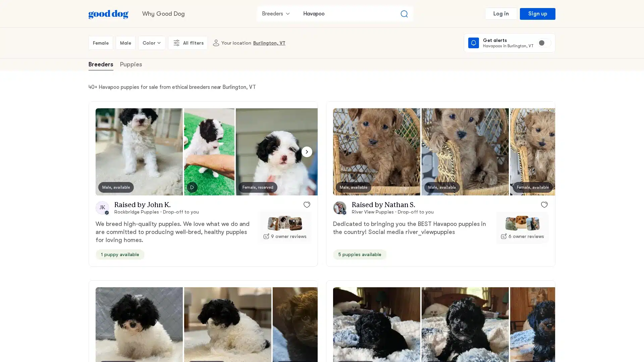Click 1 puppy available badge
This screenshot has width=644, height=362.
click(x=120, y=254)
